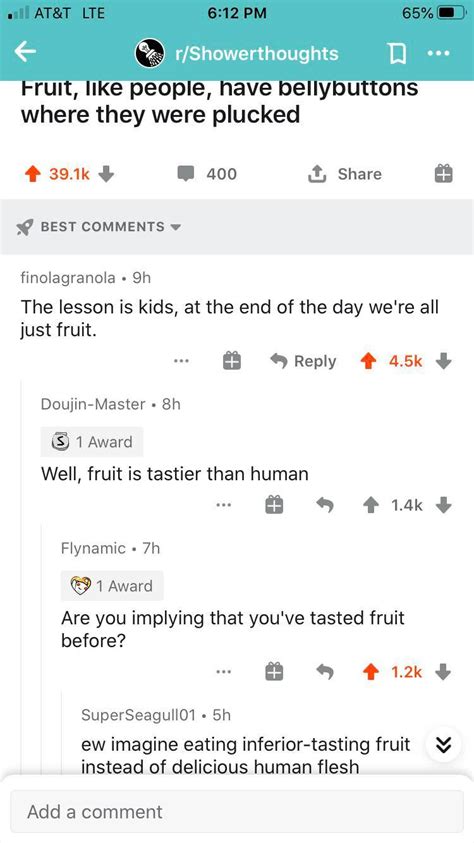Upvote Doujin-Master's 1.4k comment
Screen dimensions: 474x843
coord(368,505)
